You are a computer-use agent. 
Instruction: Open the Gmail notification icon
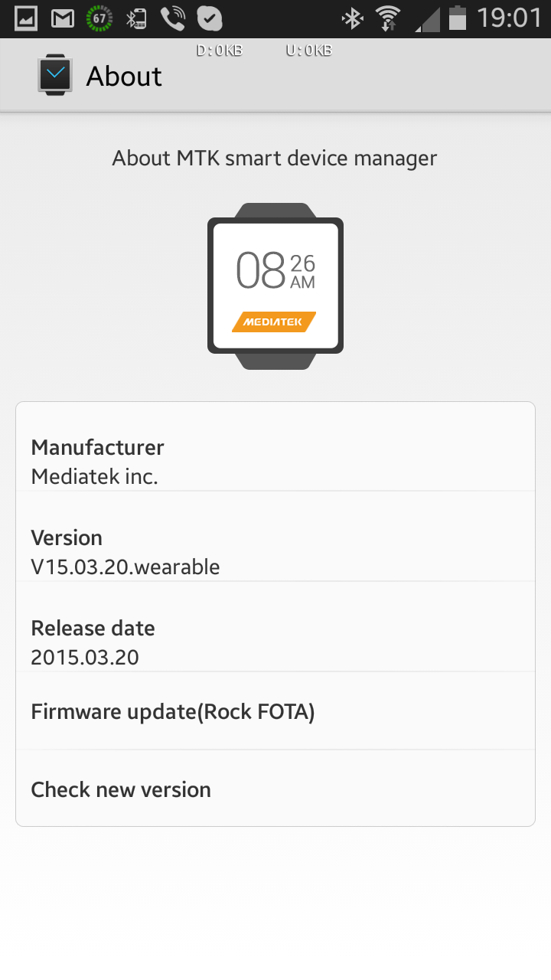(63, 18)
